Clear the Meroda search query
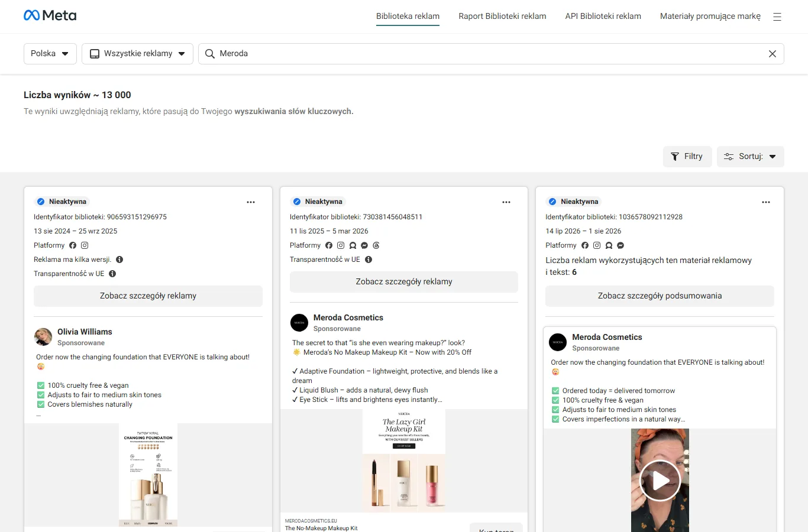Image resolution: width=808 pixels, height=532 pixels. (772, 54)
